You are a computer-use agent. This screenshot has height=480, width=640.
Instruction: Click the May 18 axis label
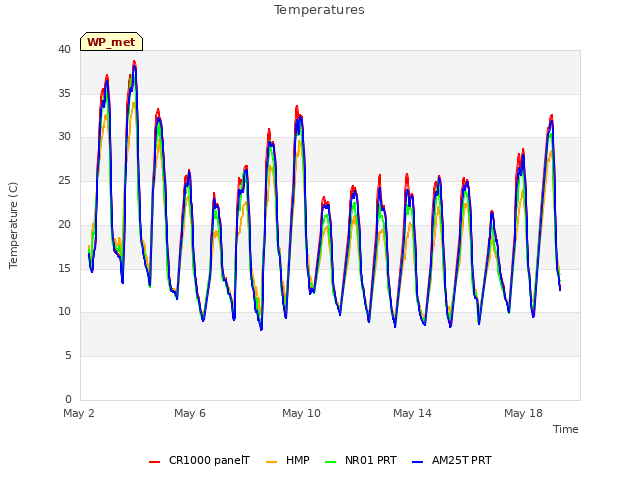pos(523,413)
